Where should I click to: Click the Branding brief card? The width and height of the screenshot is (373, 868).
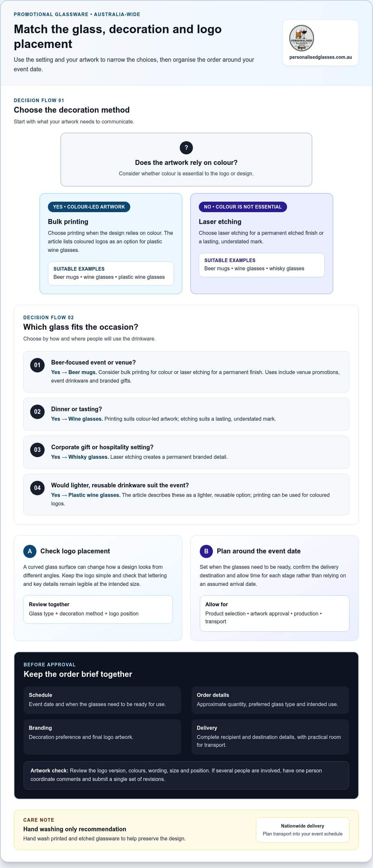[102, 737]
